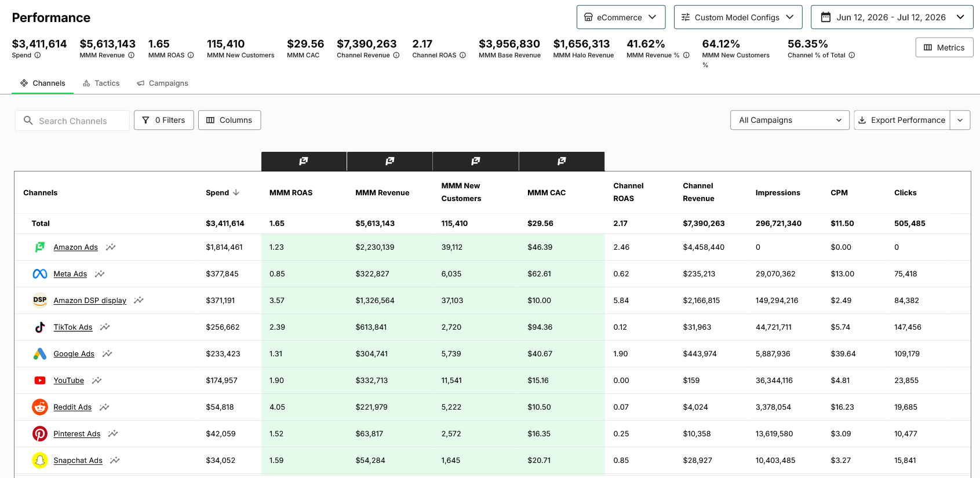
Task: Switch to the Campaigns tab
Action: tap(163, 83)
